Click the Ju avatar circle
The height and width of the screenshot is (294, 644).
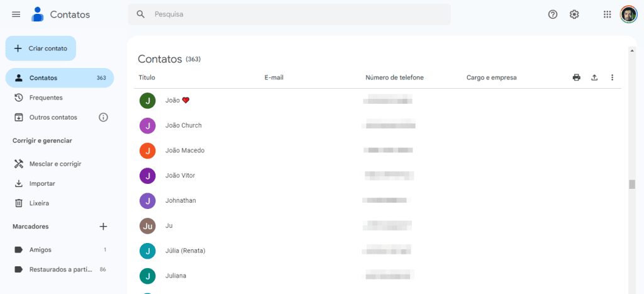point(147,226)
